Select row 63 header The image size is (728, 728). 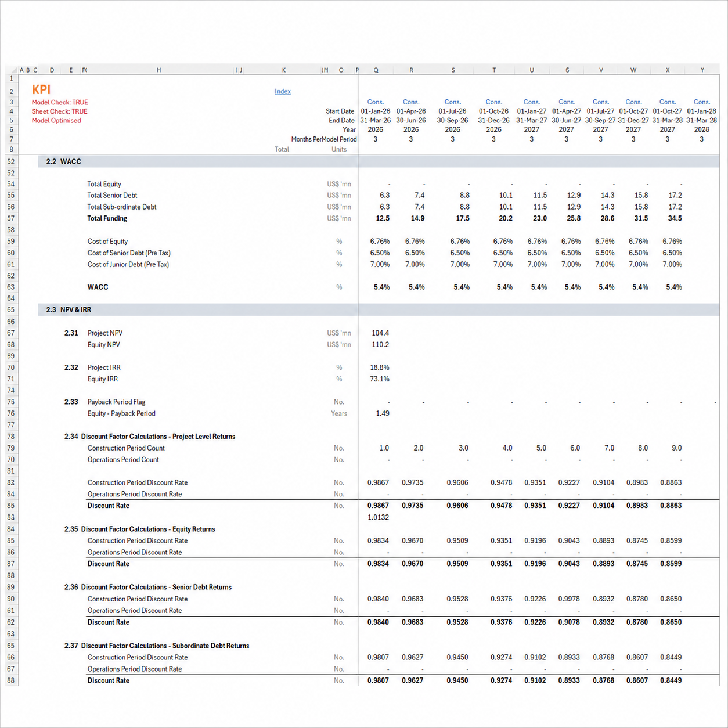click(11, 287)
